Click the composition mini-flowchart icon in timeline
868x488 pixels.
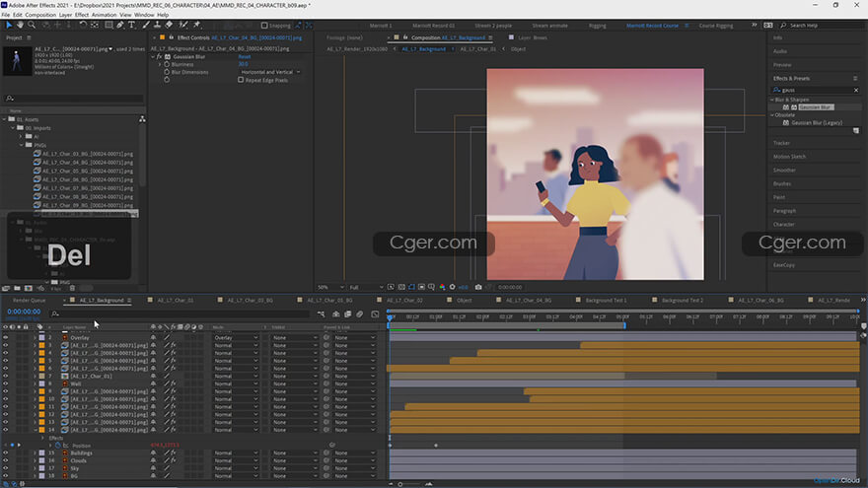tap(322, 314)
